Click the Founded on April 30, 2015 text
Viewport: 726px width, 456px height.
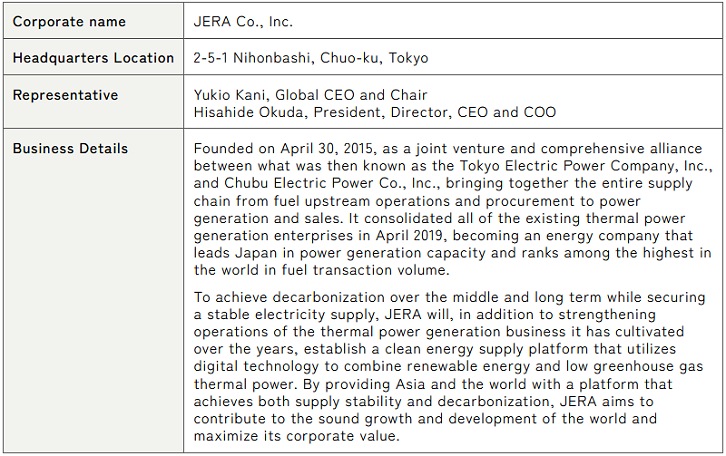[282, 149]
